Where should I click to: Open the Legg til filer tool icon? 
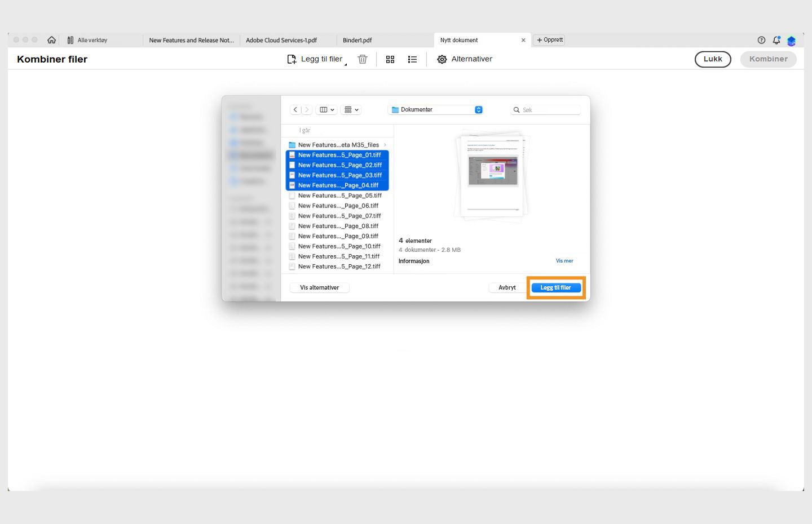(x=292, y=59)
